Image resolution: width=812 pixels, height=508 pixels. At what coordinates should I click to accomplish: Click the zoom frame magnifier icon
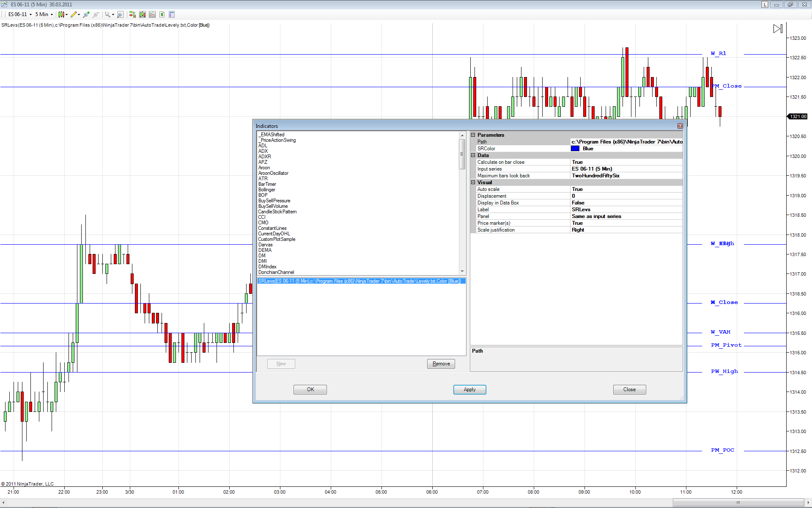(x=120, y=14)
